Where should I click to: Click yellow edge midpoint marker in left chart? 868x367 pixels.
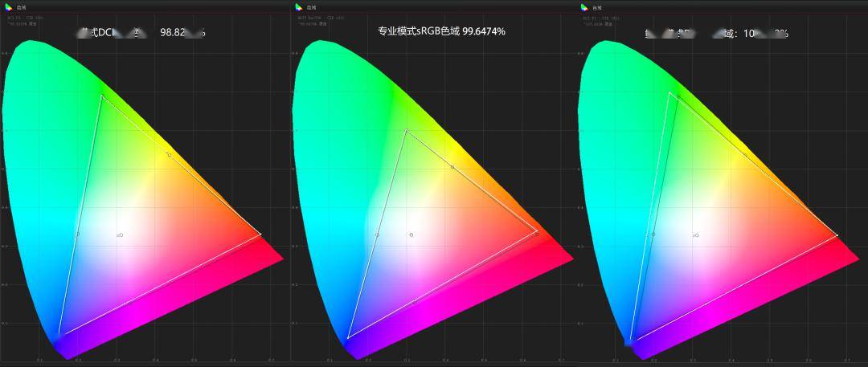click(x=168, y=153)
